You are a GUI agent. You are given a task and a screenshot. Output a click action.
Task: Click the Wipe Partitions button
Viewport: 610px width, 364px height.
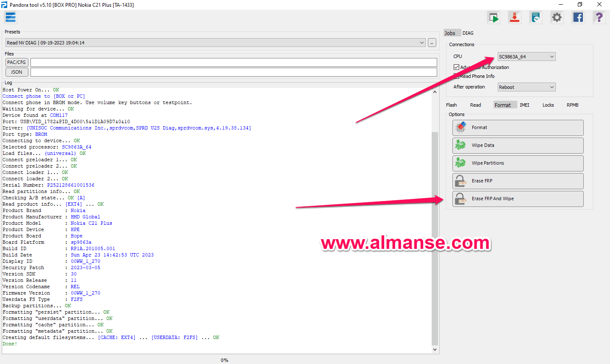(x=518, y=163)
